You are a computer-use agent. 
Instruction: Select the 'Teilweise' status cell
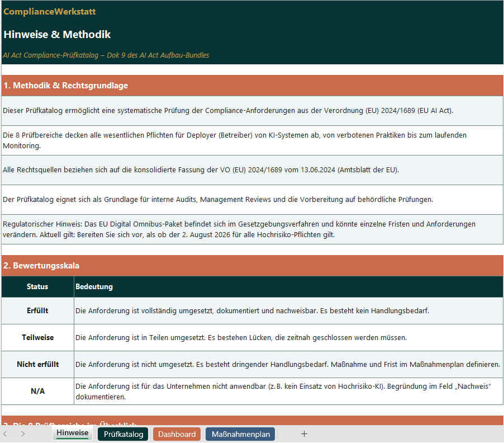37,337
